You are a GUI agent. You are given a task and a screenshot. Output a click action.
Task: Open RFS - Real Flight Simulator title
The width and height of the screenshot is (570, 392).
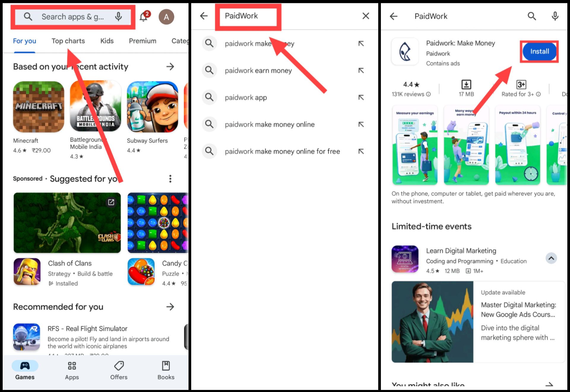click(x=88, y=329)
